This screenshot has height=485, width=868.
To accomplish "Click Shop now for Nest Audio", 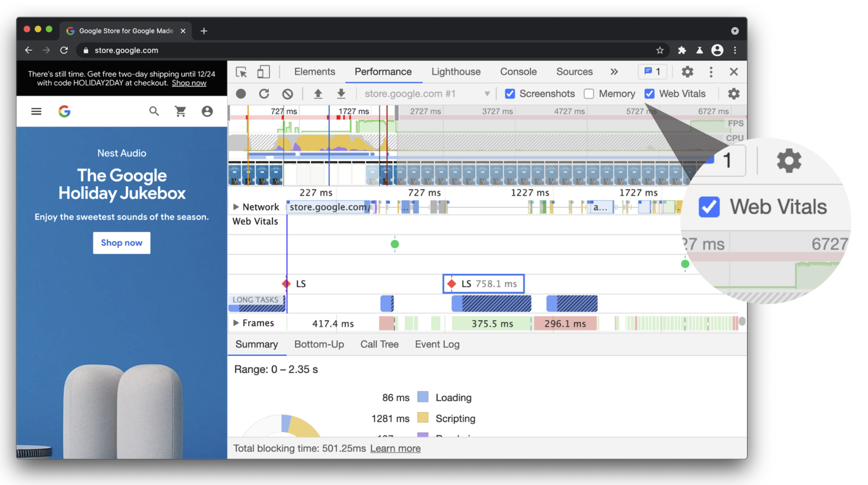I will pyautogui.click(x=121, y=242).
